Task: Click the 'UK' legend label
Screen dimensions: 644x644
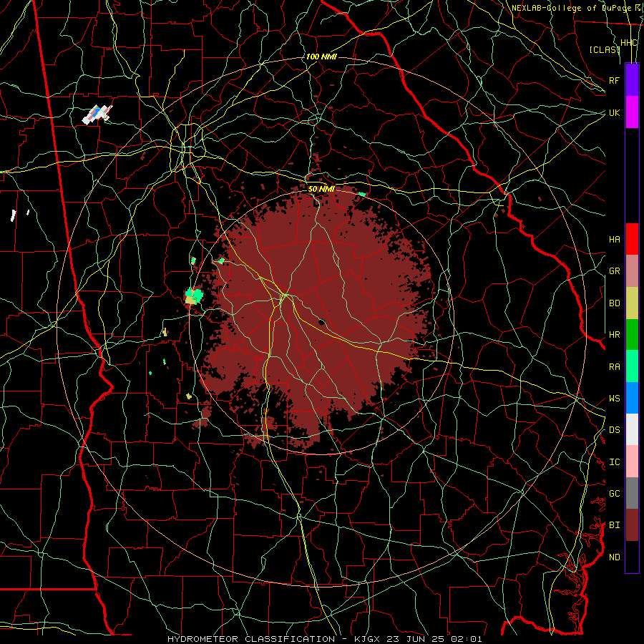Action: pos(615,112)
